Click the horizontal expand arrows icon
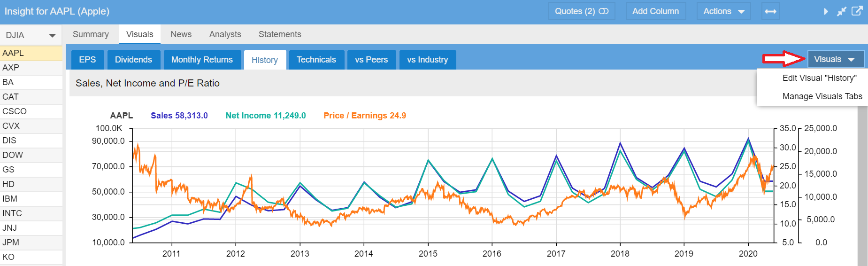 click(770, 11)
